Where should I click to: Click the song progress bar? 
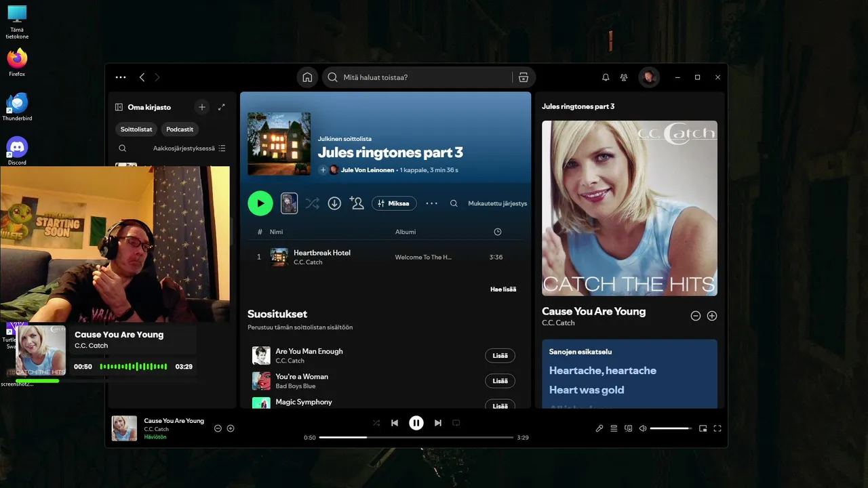416,437
